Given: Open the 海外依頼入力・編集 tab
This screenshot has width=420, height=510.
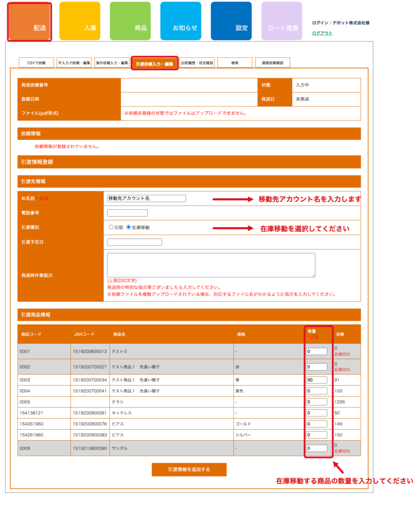Looking at the screenshot, I should tap(112, 63).
